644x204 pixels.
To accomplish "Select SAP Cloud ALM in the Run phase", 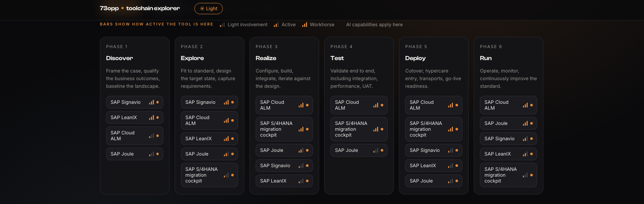I will (508, 105).
